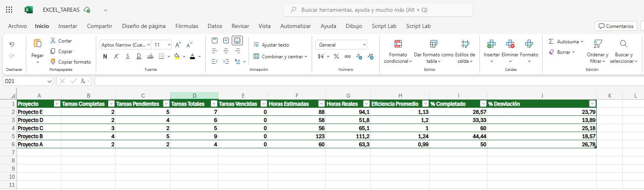Click select-all corner of the grid
This screenshot has width=644, height=190.
13,96
